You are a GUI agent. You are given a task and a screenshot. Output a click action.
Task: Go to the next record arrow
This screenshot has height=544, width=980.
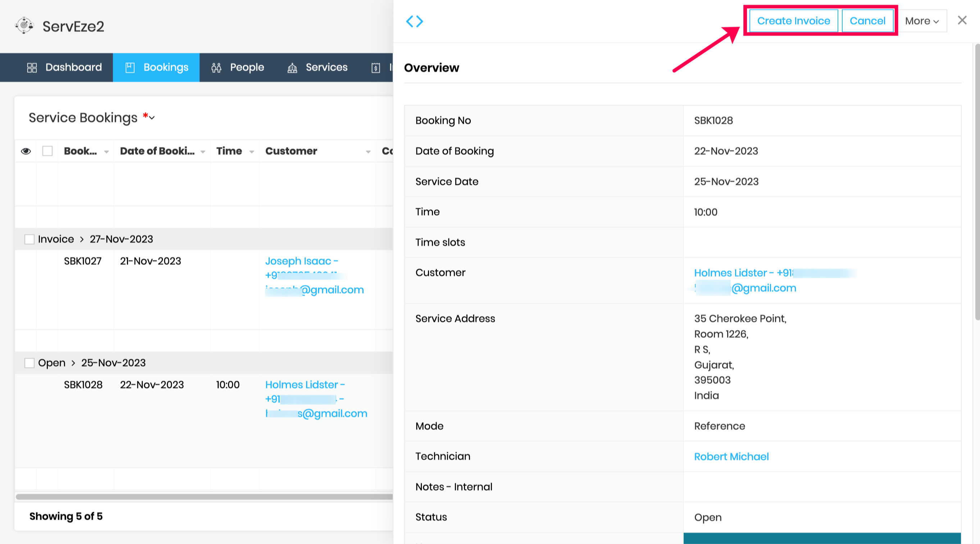click(x=420, y=21)
